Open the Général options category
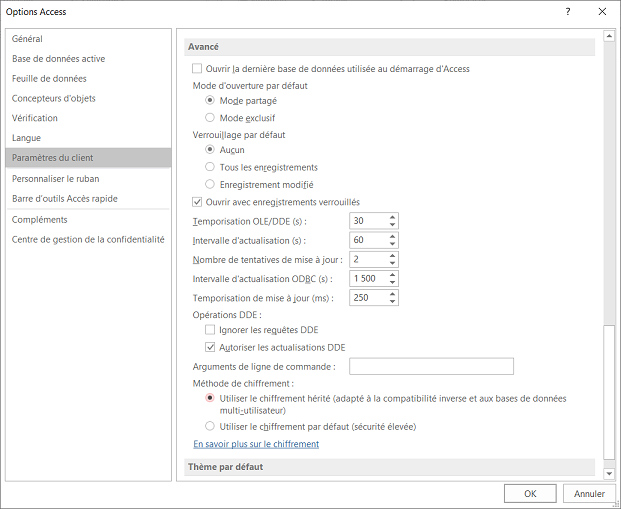Image resolution: width=621 pixels, height=509 pixels. [27, 39]
